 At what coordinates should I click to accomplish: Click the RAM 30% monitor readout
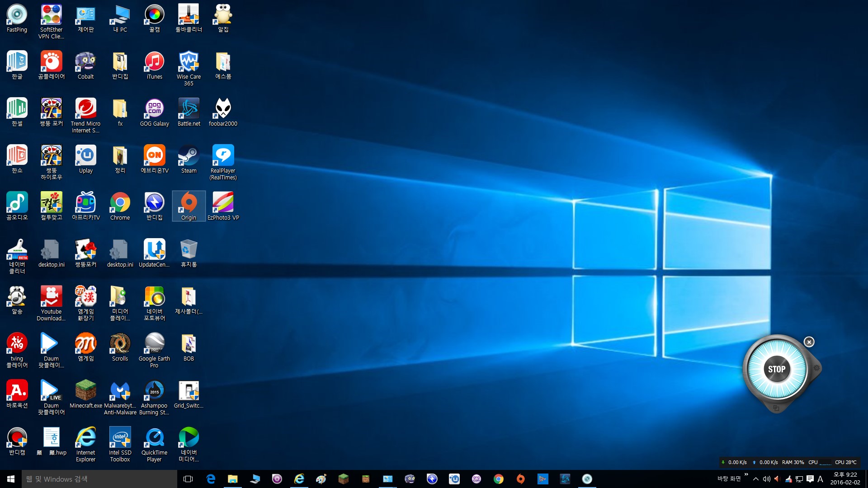pyautogui.click(x=793, y=462)
